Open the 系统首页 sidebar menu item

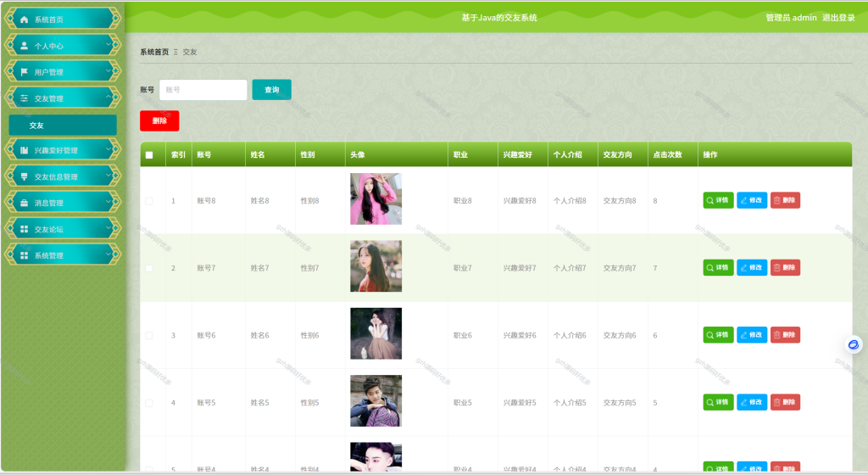tap(62, 19)
